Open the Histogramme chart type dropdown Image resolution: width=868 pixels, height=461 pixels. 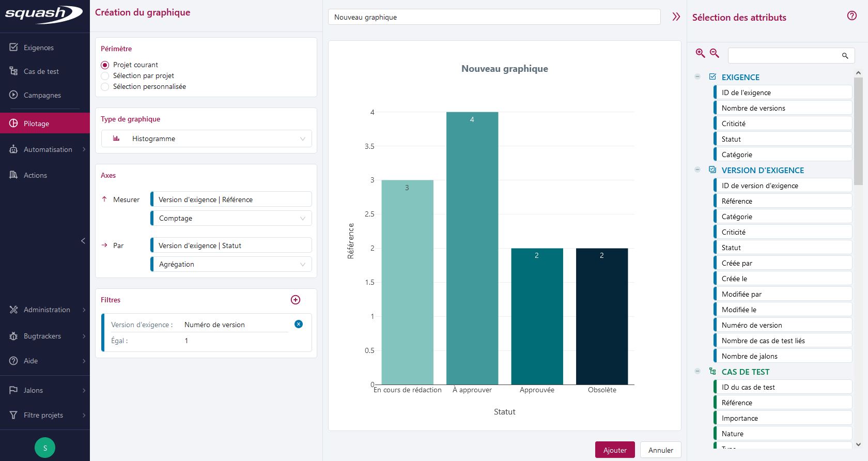point(206,139)
